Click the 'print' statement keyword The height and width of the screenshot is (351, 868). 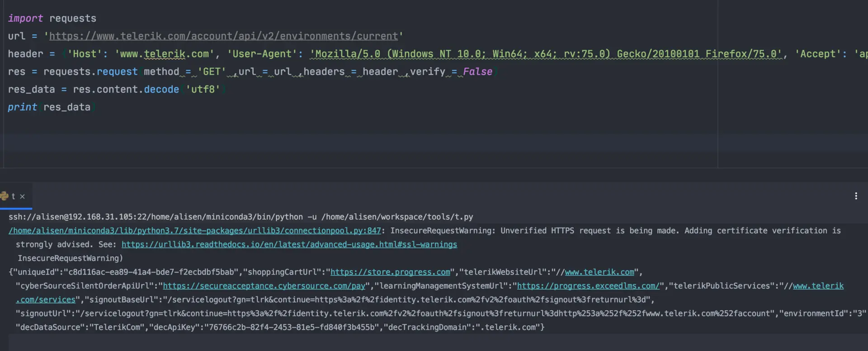(23, 107)
